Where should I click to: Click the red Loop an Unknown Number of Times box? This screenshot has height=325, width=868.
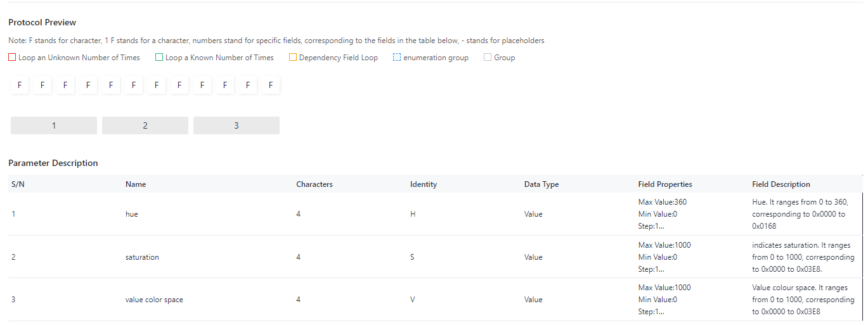(12, 58)
